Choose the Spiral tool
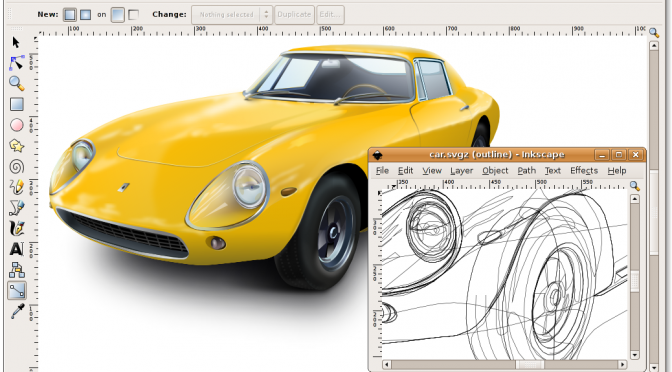The width and height of the screenshot is (672, 372). (x=17, y=166)
